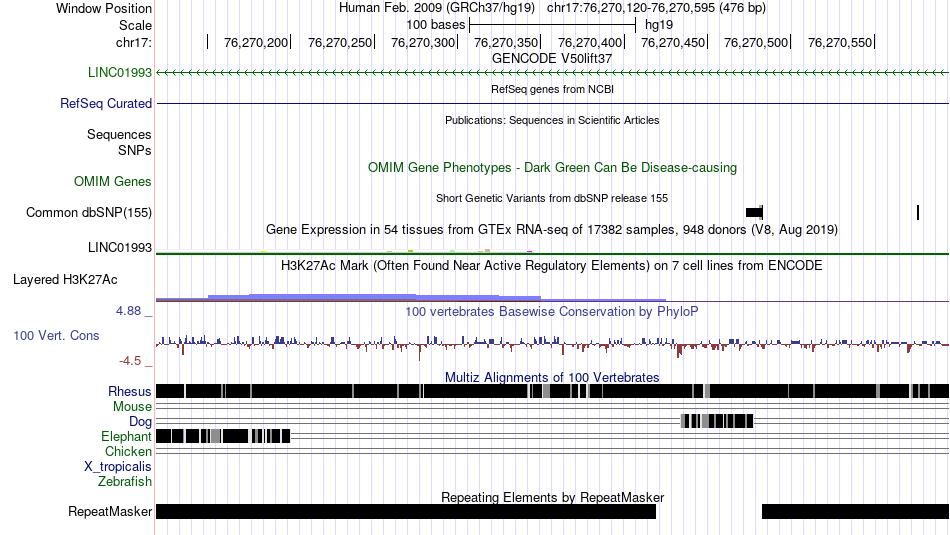
Task: Open 100 vertebrates Basewise Conservation by PhyloP title
Action: tap(552, 311)
